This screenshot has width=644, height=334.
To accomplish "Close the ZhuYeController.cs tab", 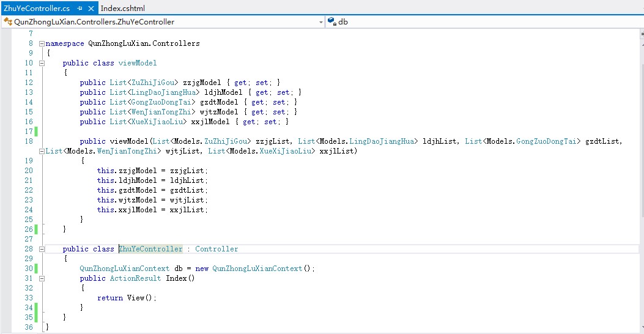I will [91, 8].
